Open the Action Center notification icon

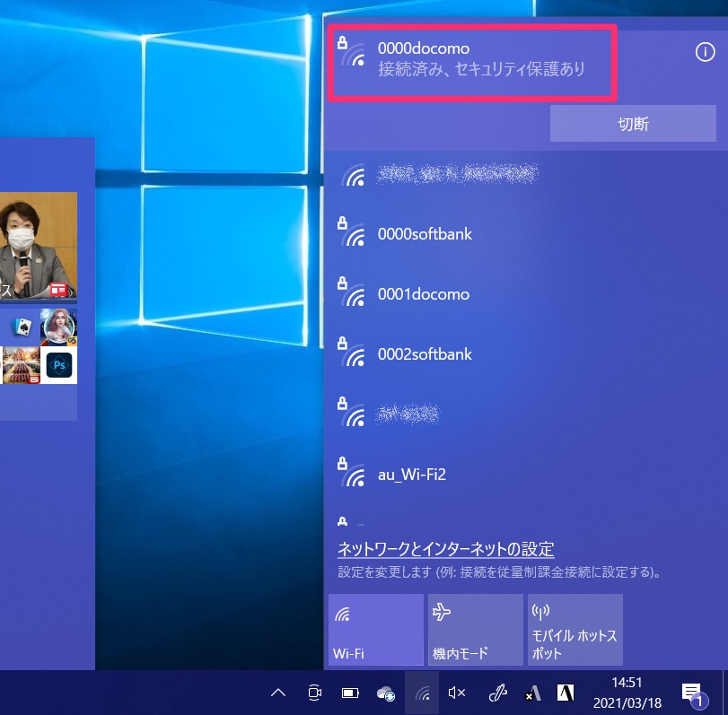[694, 694]
